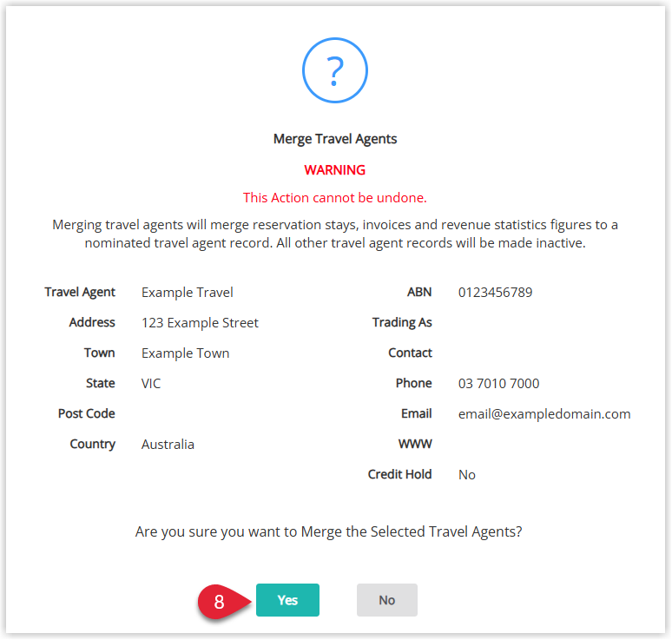Click the 'Trading As' field label
Screen dimensions: 672x640
(x=402, y=323)
